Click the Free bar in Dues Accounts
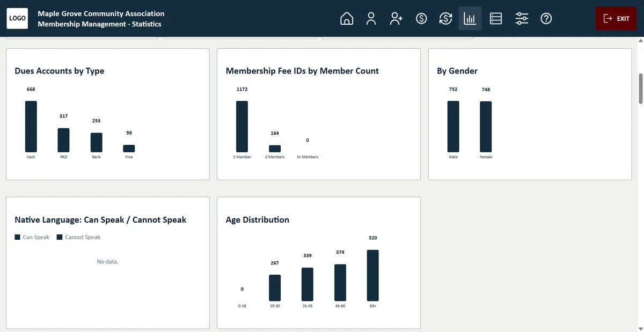This screenshot has width=644, height=332. pyautogui.click(x=129, y=149)
